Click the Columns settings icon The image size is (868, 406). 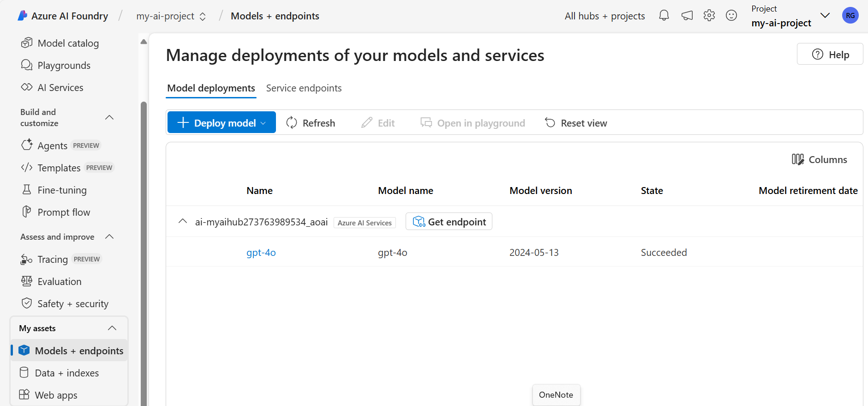(798, 159)
